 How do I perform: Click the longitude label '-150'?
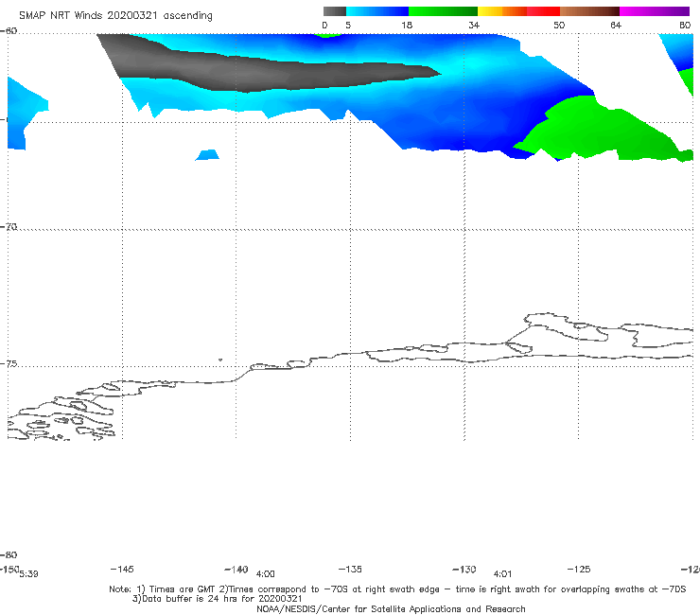tap(9, 569)
